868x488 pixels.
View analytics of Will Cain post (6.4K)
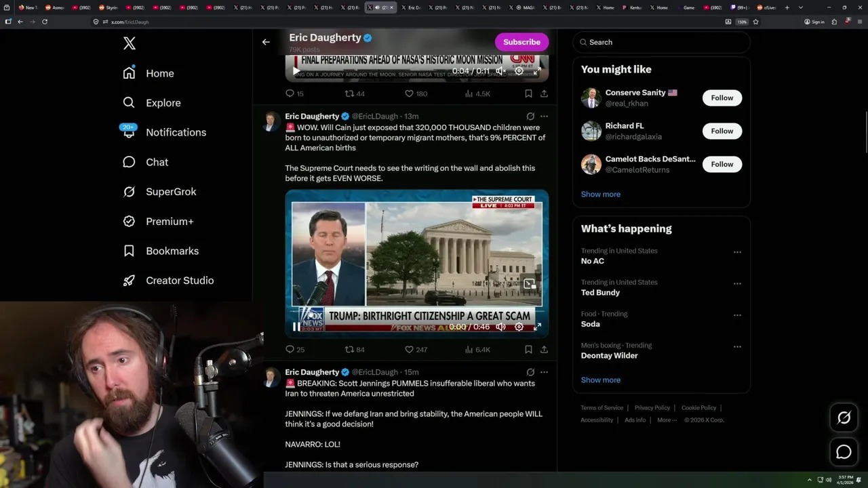pos(477,350)
